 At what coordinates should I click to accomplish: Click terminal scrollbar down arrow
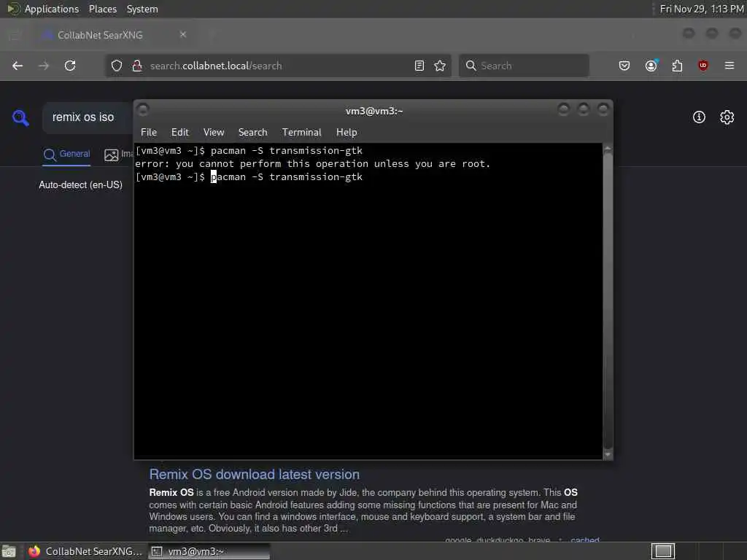pos(608,455)
